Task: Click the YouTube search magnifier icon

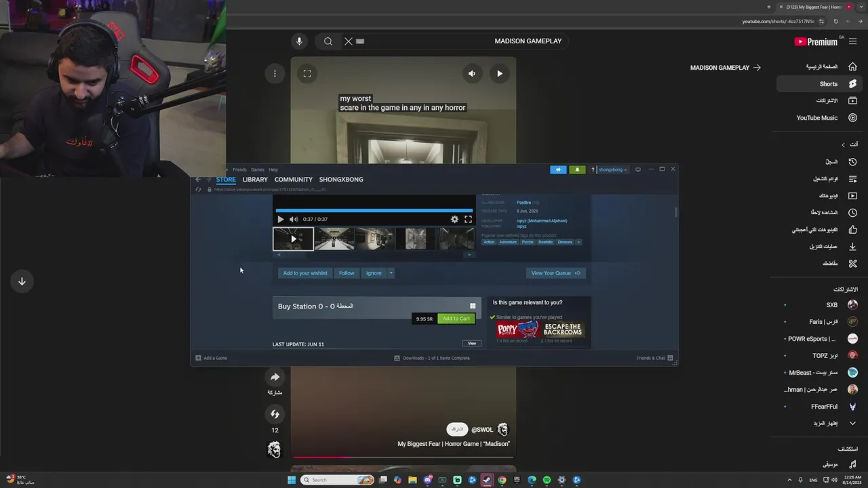Action: (328, 41)
